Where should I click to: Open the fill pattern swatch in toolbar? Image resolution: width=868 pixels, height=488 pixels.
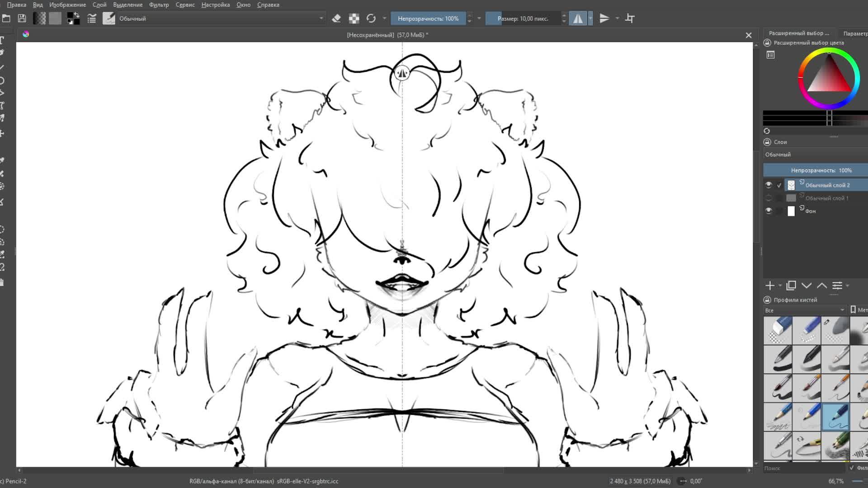[x=55, y=19]
